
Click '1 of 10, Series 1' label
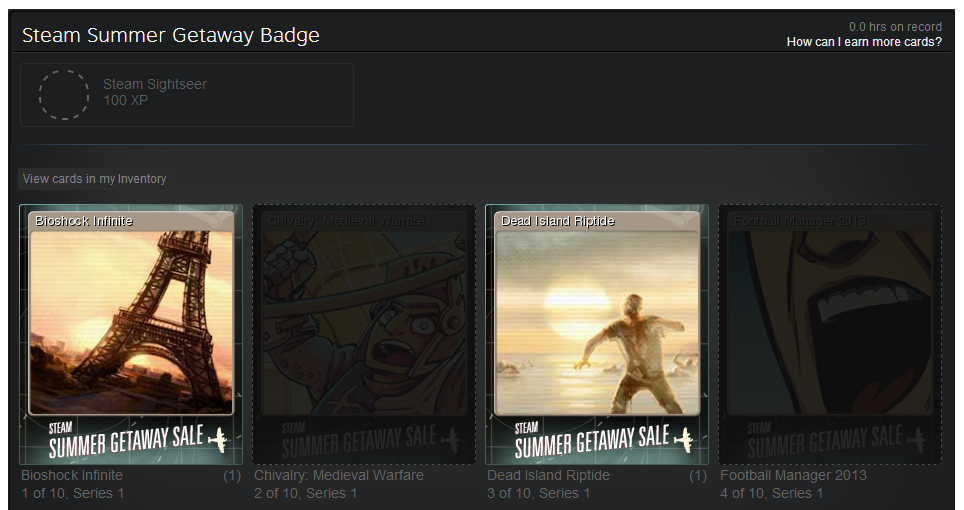coord(73,493)
